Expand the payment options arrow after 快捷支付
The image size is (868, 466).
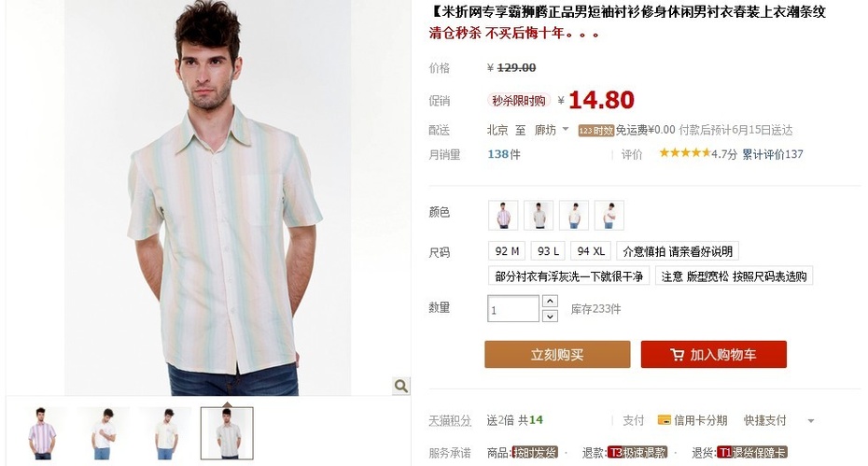coord(811,421)
